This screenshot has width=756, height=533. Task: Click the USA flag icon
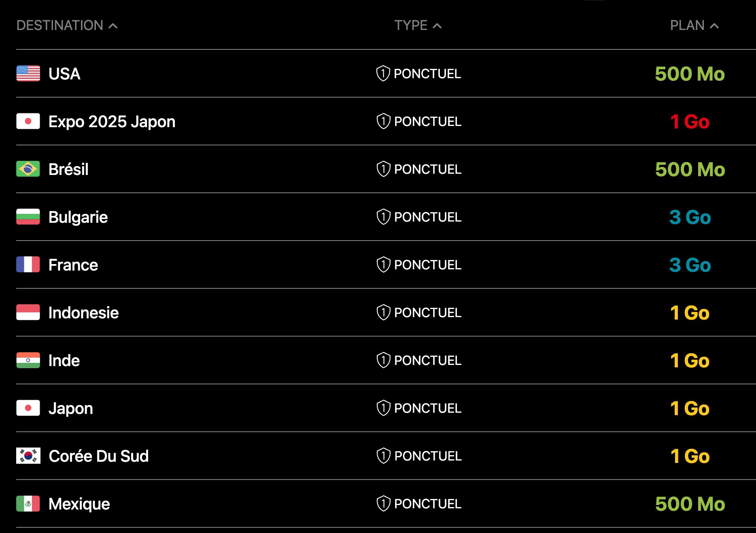pos(28,74)
